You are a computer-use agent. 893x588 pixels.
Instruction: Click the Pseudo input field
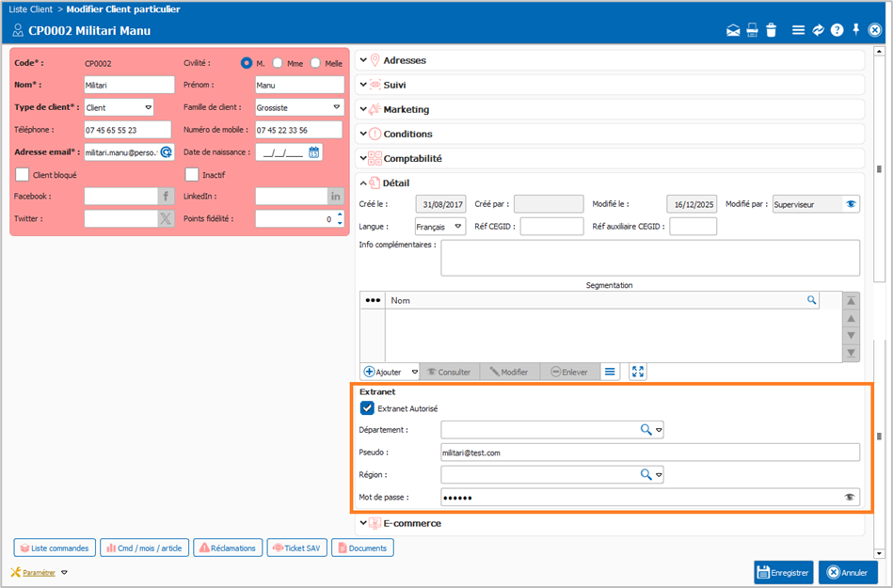(649, 453)
